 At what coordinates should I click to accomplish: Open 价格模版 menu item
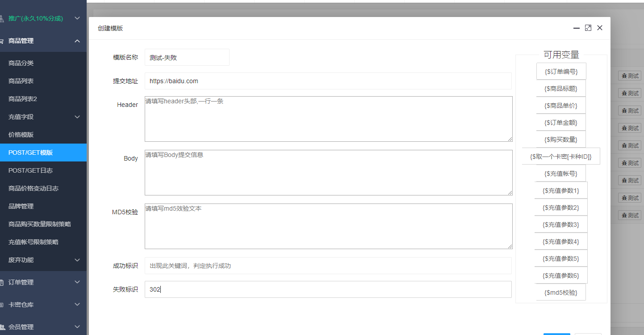43,135
